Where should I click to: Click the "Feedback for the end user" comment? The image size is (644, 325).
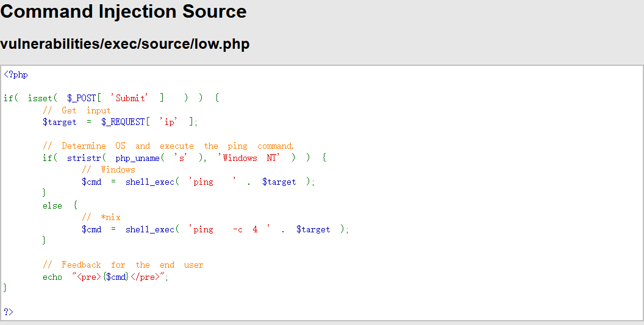point(123,265)
